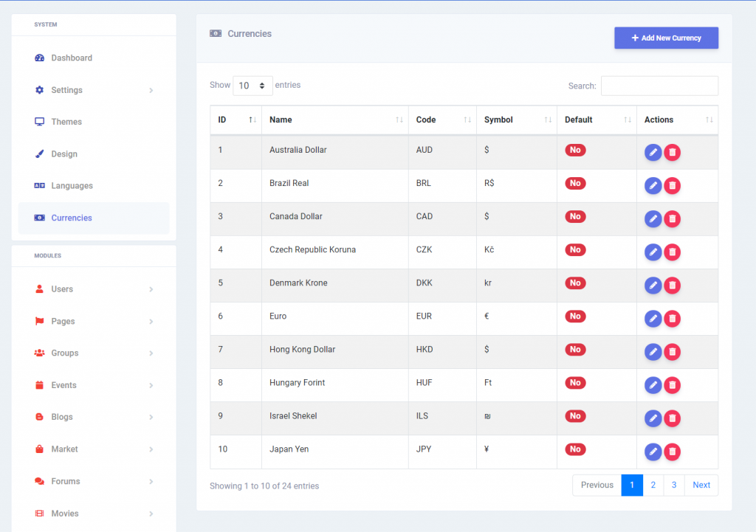Open page 2 of results

pos(653,486)
